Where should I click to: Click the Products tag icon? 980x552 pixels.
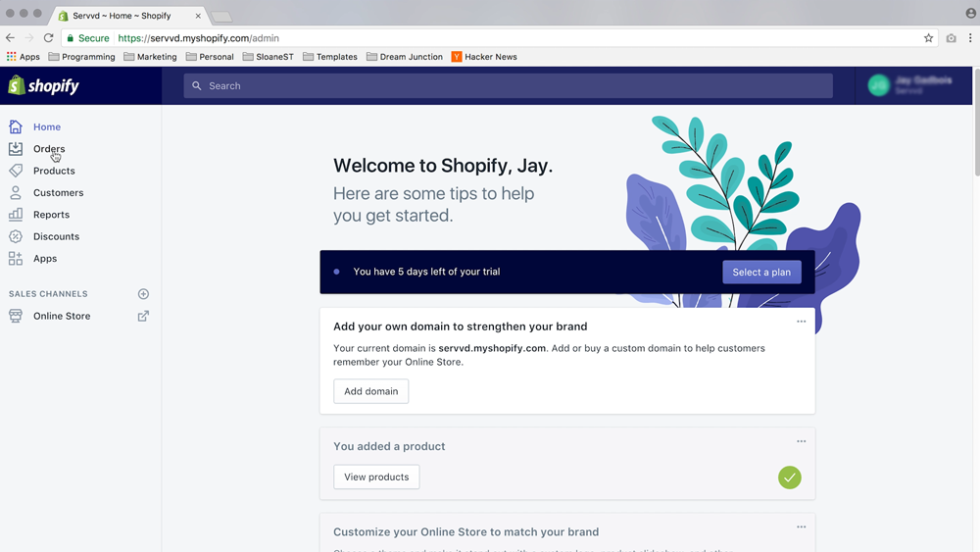coord(16,171)
